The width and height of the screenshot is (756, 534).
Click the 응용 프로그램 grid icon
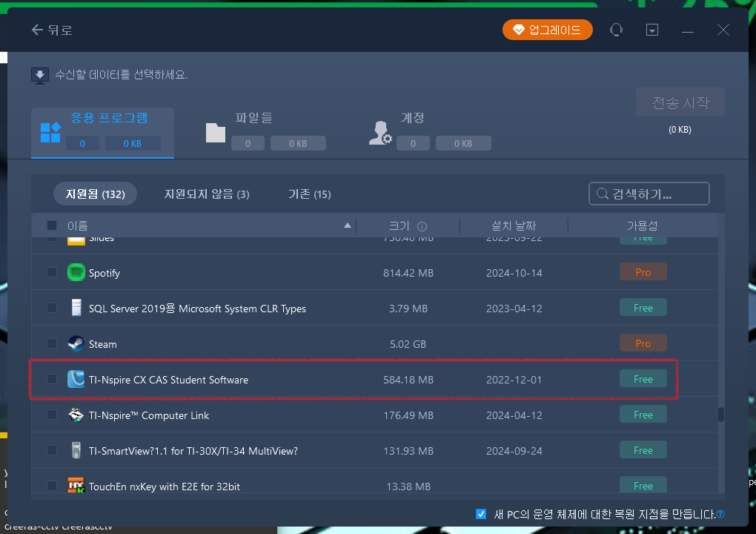pyautogui.click(x=50, y=131)
